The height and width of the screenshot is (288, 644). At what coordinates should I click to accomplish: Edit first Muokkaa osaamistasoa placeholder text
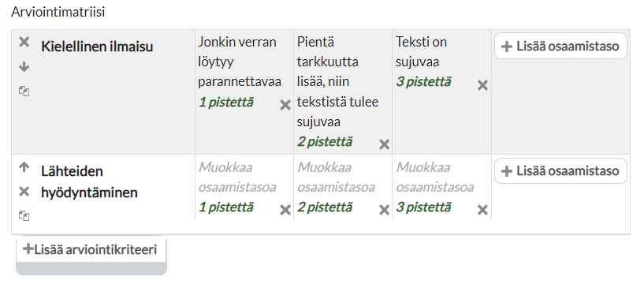tap(237, 177)
